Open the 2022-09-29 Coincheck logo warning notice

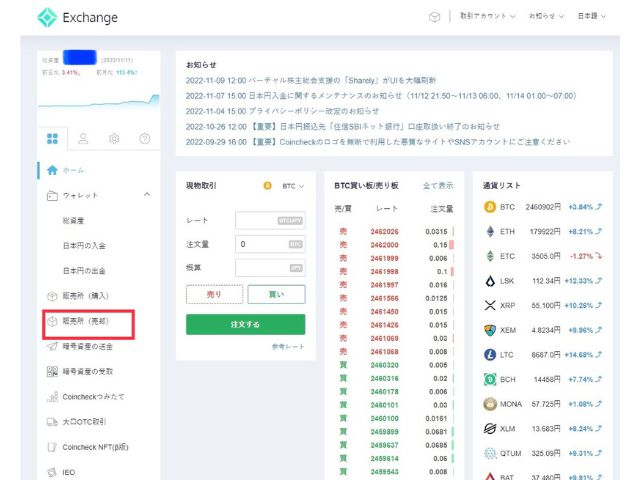click(378, 142)
